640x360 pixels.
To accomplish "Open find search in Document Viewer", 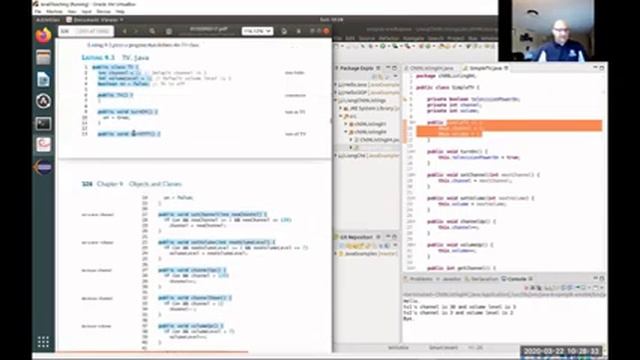I will point(152,31).
